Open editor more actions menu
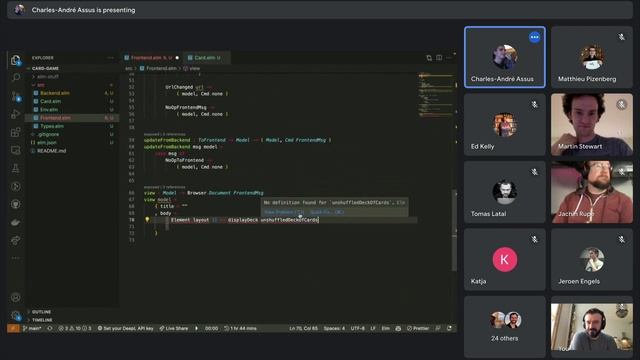This screenshot has height=360, width=640. coord(449,58)
